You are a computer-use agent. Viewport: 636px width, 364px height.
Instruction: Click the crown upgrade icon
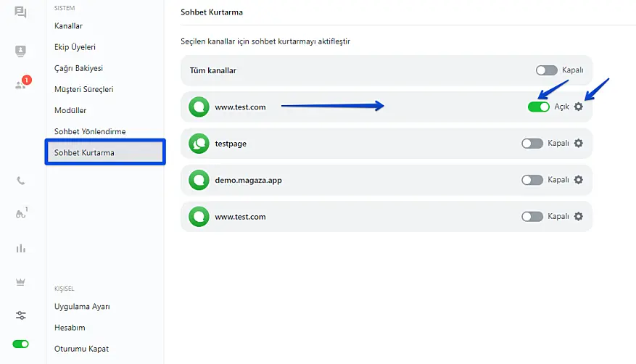click(x=20, y=282)
